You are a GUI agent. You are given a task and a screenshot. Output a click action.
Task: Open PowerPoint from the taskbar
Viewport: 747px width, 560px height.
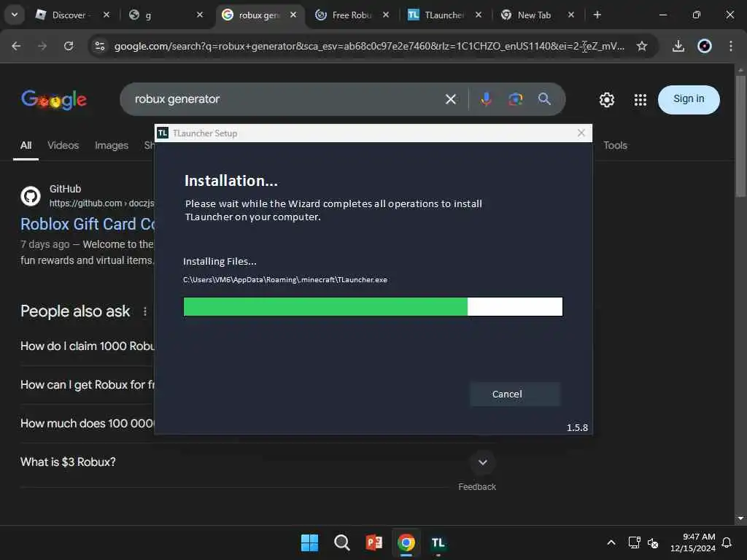click(374, 542)
